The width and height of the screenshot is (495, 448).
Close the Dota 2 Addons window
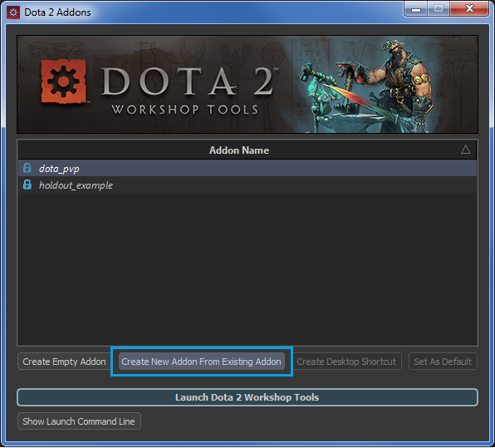click(x=469, y=9)
